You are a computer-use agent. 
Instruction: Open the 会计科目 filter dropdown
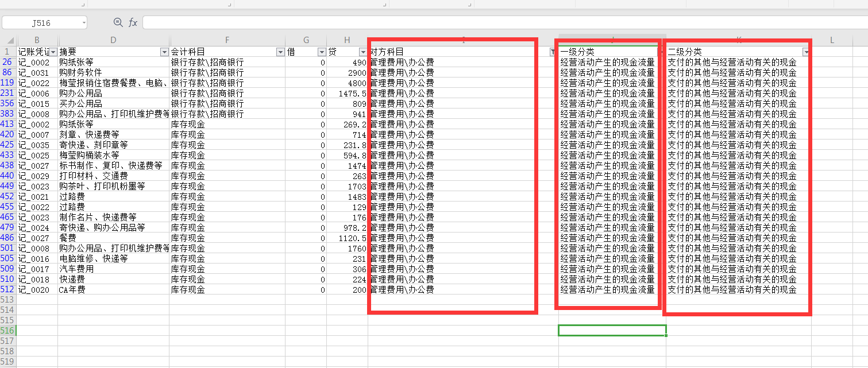[x=280, y=52]
